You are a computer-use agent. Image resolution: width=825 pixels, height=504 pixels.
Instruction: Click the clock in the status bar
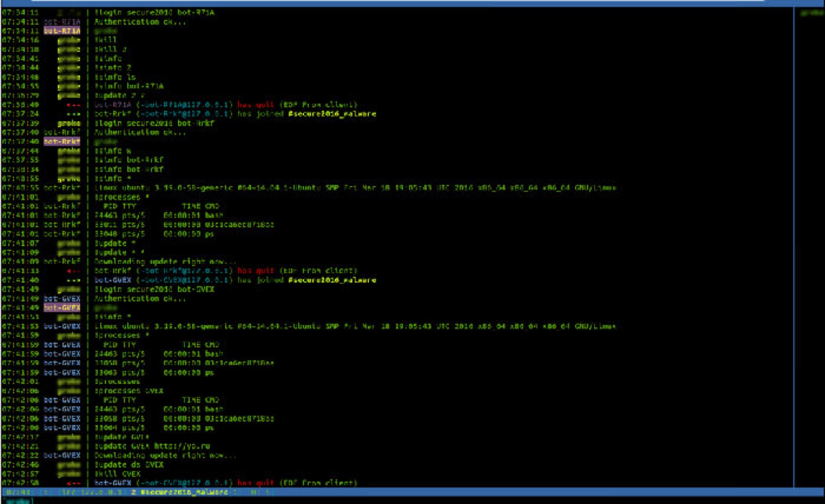(x=18, y=492)
